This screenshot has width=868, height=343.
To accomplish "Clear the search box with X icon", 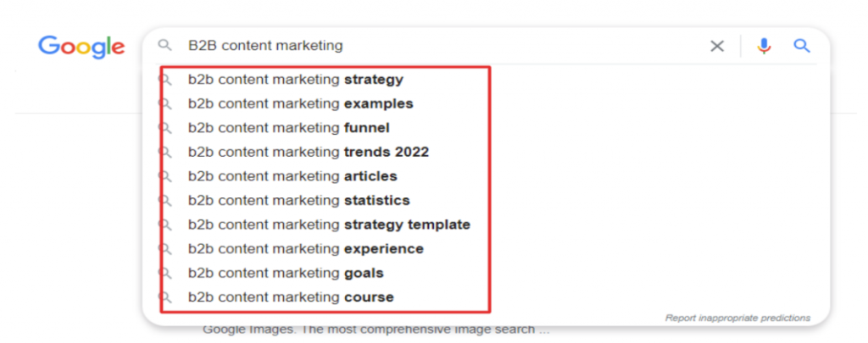I will click(x=717, y=46).
